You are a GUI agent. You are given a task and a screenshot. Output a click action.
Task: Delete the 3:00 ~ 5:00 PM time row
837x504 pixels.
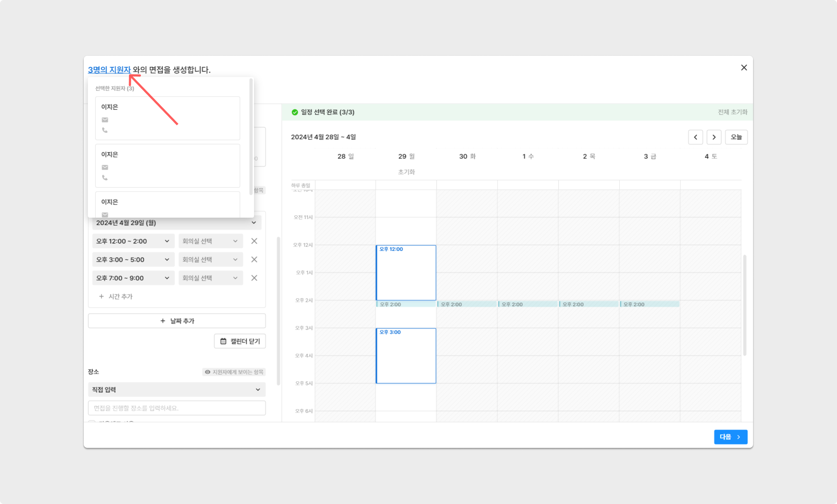[x=254, y=260]
